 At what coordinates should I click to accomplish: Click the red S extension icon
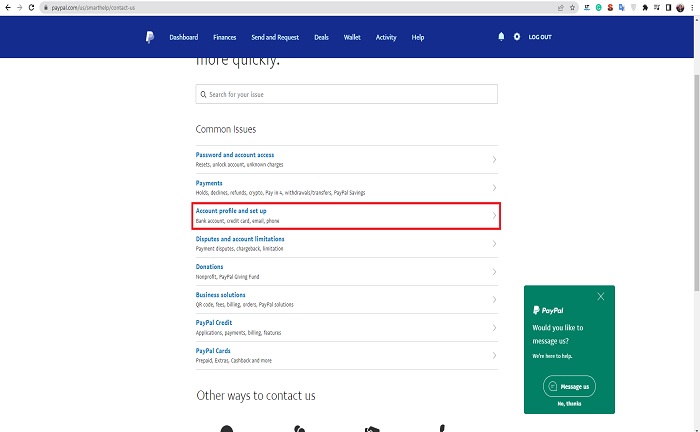coord(610,8)
